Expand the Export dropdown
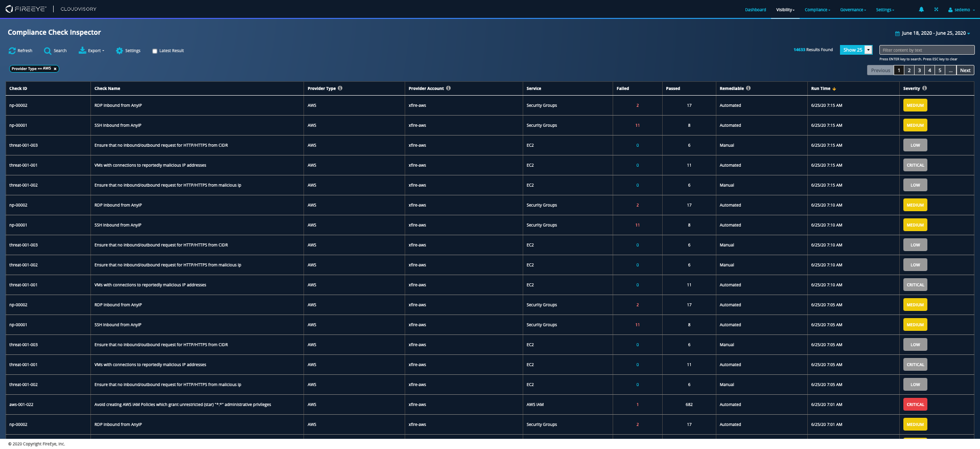 tap(92, 51)
